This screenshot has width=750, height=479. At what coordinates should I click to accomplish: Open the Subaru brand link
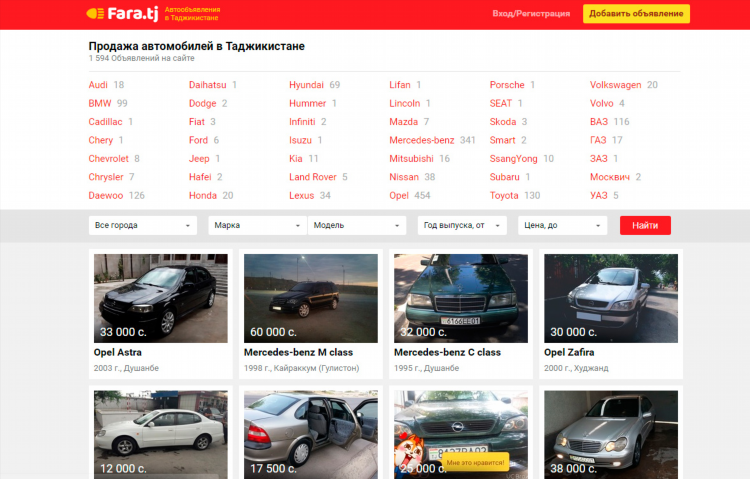(505, 177)
